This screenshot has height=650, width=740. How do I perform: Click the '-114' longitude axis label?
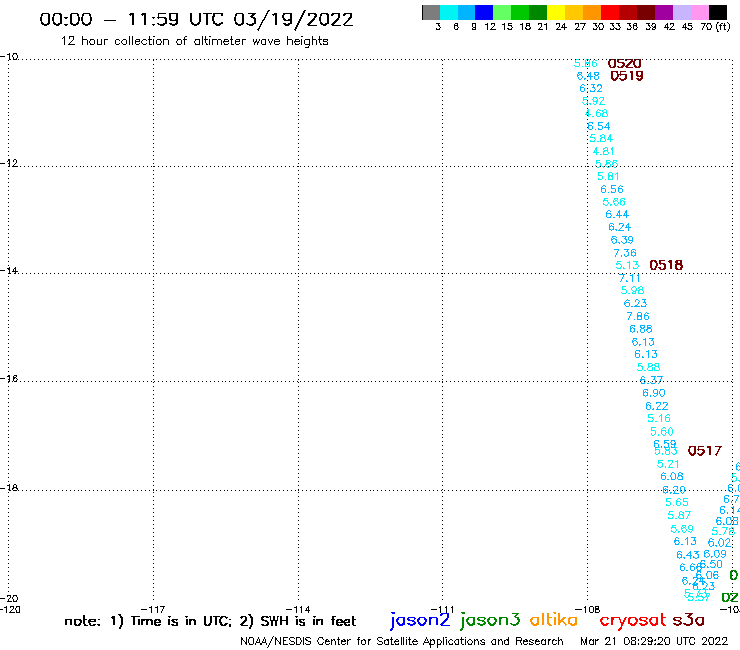click(x=298, y=609)
